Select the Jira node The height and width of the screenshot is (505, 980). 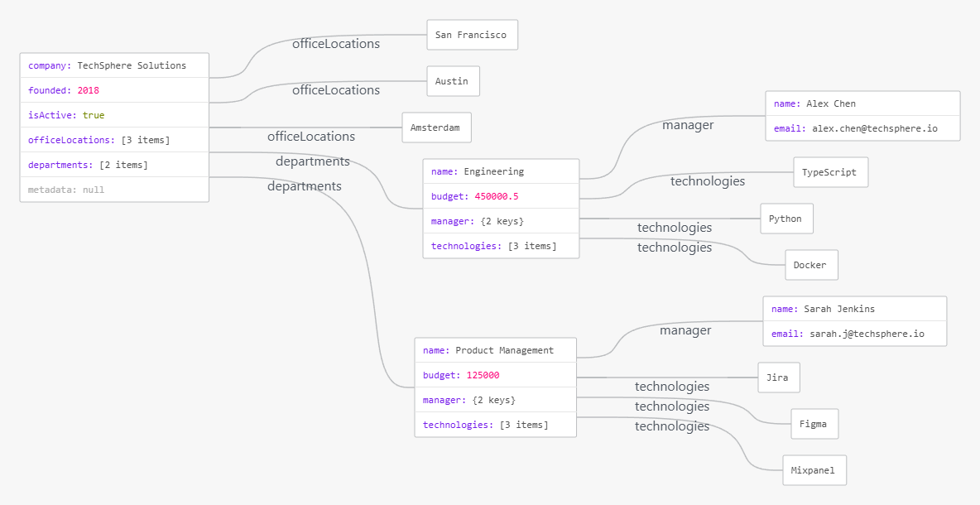click(779, 378)
